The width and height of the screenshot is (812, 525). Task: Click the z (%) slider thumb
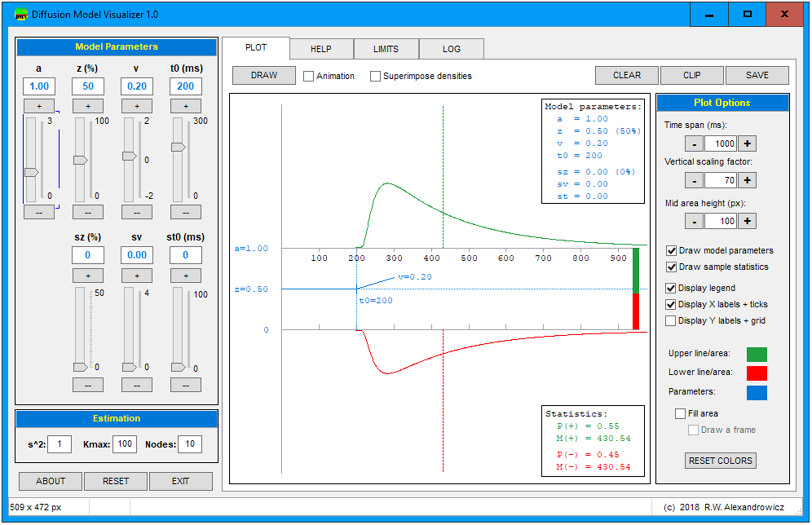81,160
